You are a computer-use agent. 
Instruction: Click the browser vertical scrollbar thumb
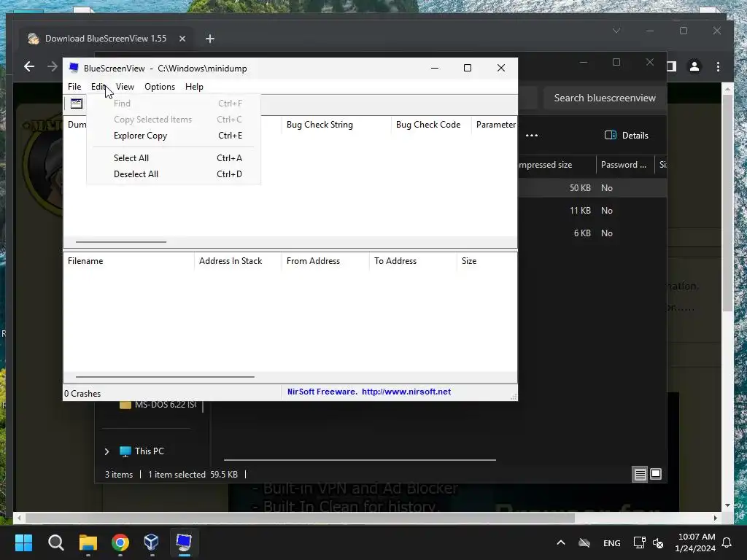point(727,203)
